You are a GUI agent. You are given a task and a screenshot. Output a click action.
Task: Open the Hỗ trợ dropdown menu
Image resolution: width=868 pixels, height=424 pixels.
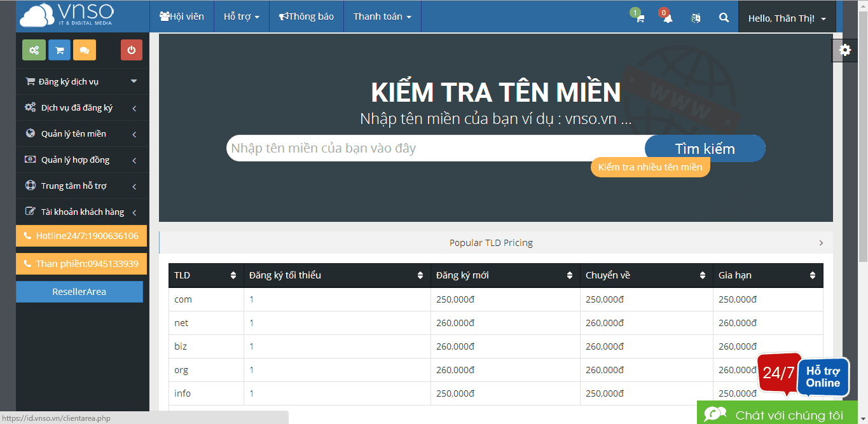point(242,17)
